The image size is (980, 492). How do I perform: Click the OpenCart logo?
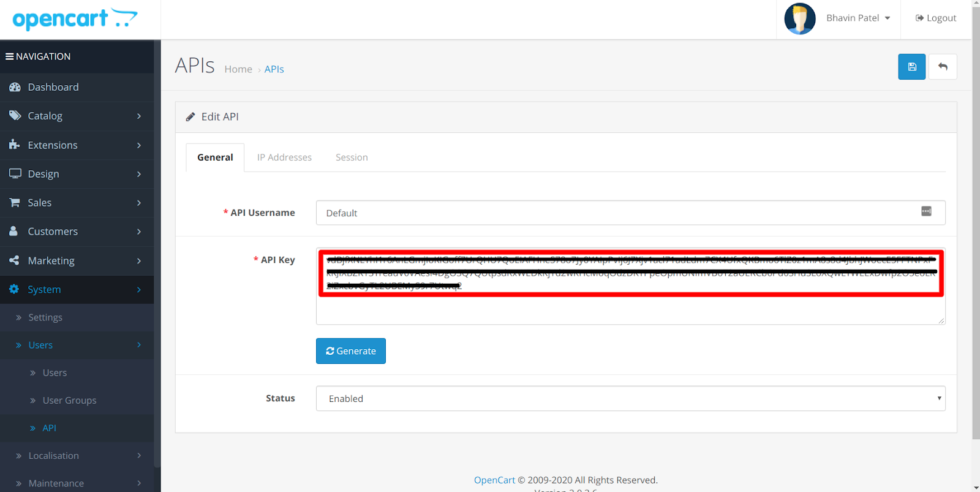(x=75, y=19)
